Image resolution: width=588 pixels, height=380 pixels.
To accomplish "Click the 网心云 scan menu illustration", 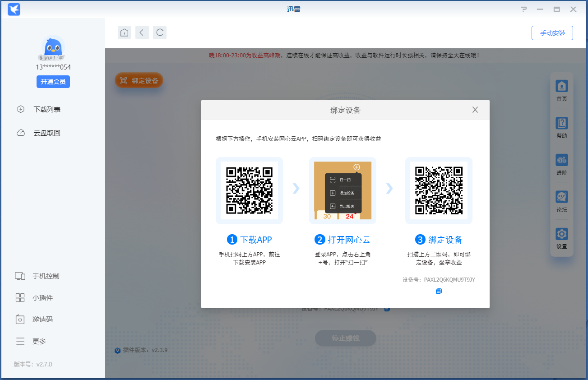I will (x=343, y=190).
